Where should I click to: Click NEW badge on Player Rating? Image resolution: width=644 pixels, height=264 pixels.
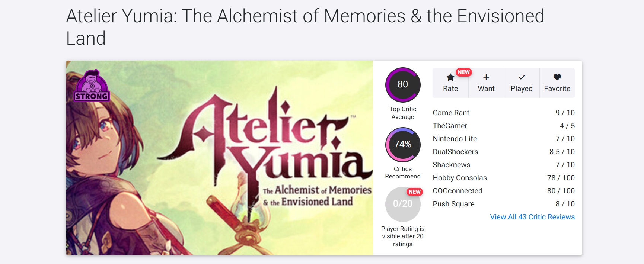[x=414, y=192]
